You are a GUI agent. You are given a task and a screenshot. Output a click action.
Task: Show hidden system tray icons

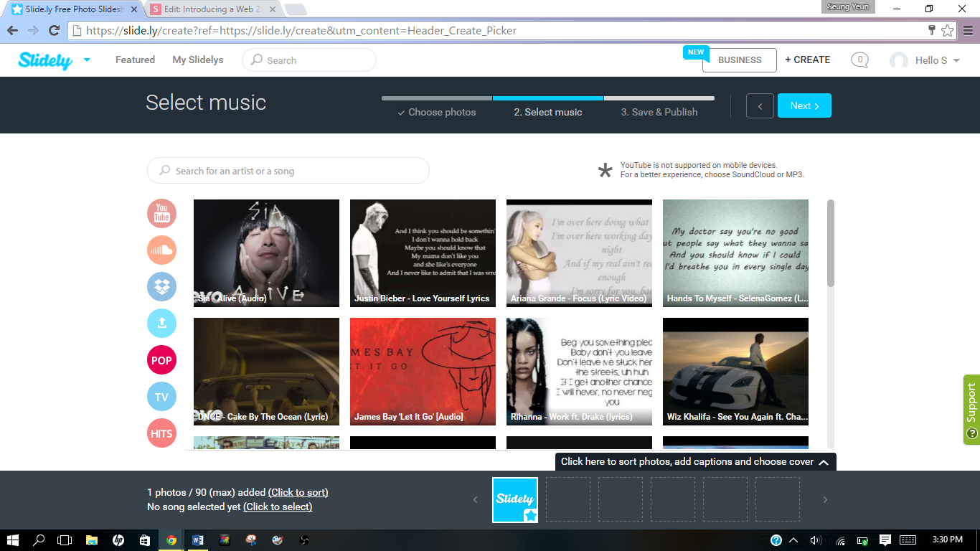point(793,540)
